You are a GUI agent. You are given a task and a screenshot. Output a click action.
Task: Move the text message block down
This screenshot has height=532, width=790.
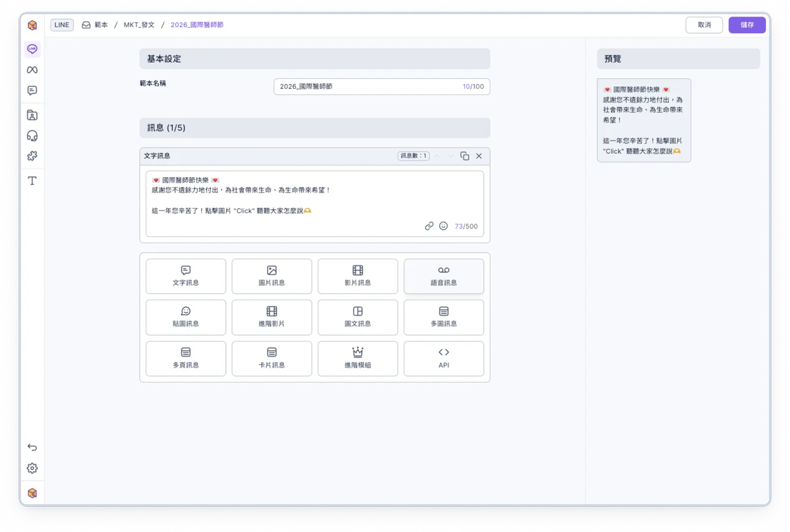(x=451, y=156)
